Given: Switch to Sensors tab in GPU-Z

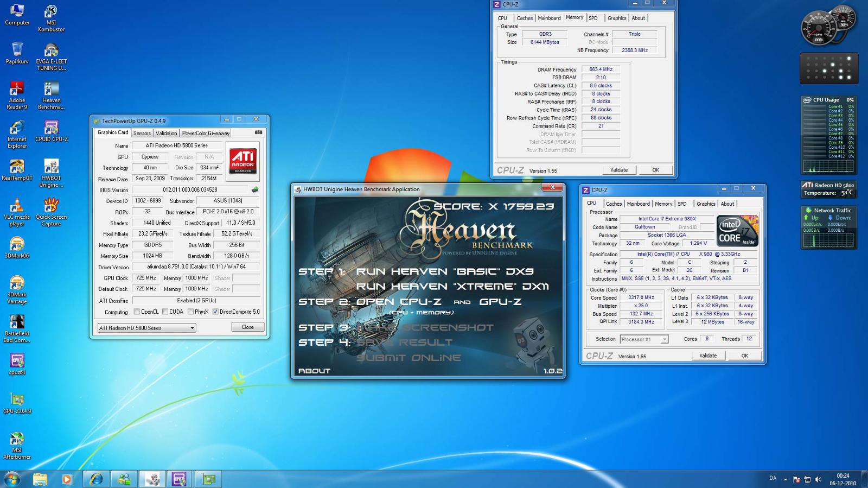Looking at the screenshot, I should click(x=142, y=133).
